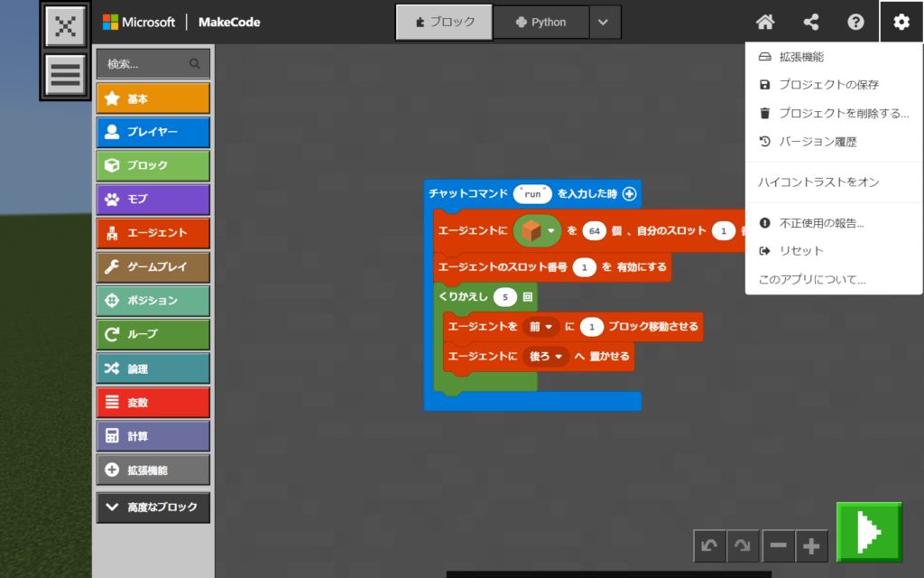Image resolution: width=924 pixels, height=578 pixels.
Task: Turn on ハイコントラストをオン option
Action: 818,182
